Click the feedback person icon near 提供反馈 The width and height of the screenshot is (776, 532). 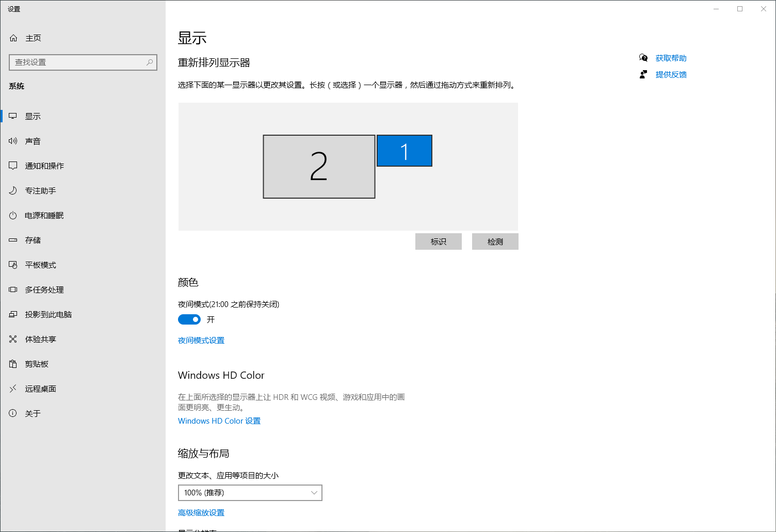(x=643, y=75)
